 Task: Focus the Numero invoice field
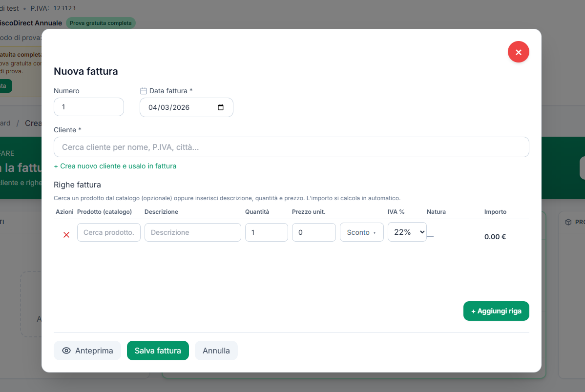pos(88,107)
